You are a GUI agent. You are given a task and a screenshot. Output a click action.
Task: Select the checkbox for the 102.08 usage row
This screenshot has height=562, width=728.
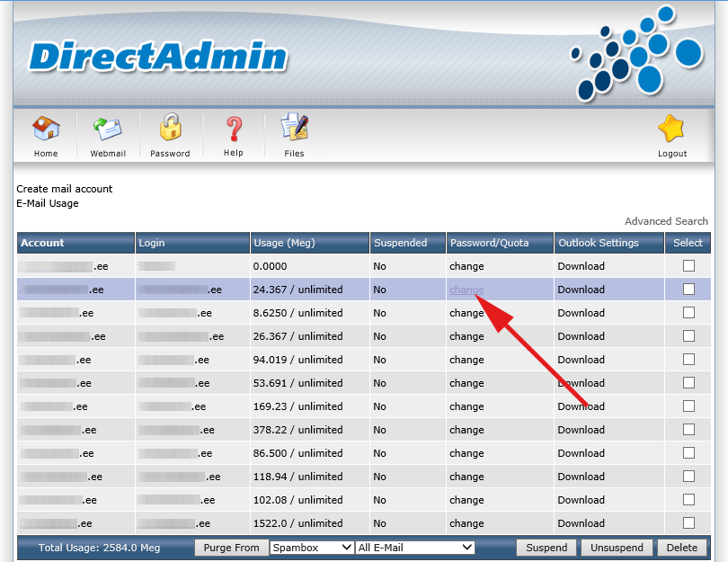pos(689,499)
